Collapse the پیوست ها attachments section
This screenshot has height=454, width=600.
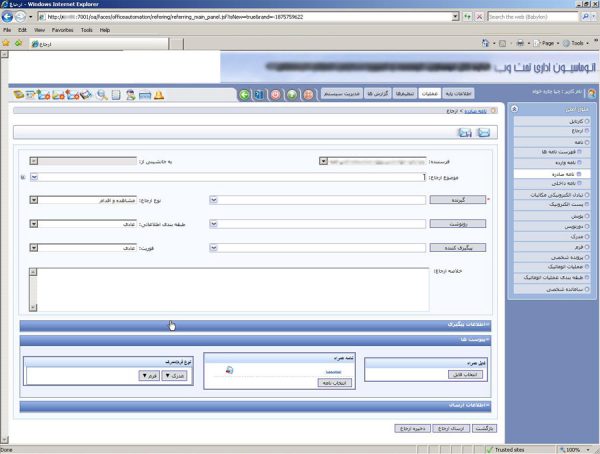(255, 340)
